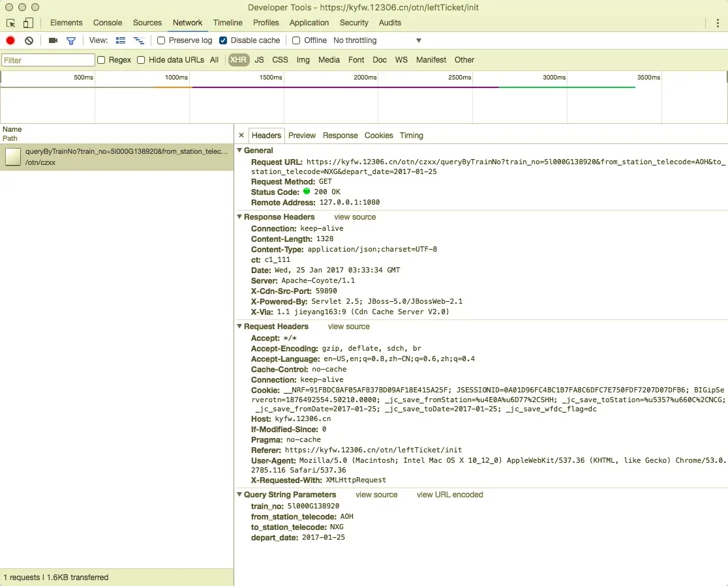
Task: Click the Status Code 200 OK value
Action: 327,192
